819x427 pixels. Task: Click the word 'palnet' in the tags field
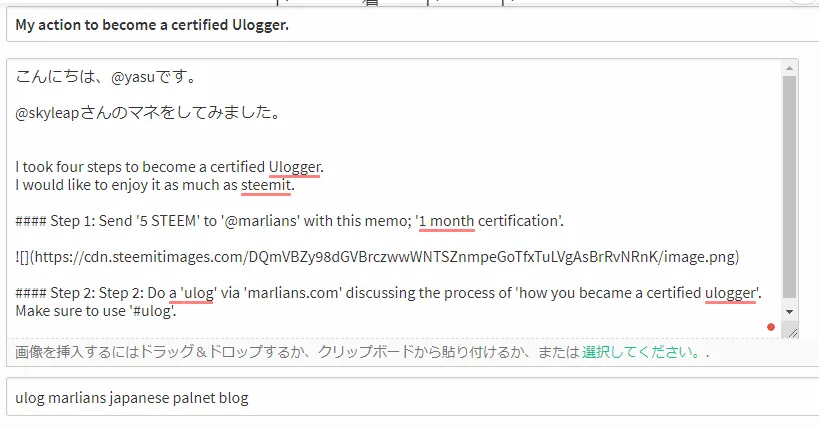point(194,398)
